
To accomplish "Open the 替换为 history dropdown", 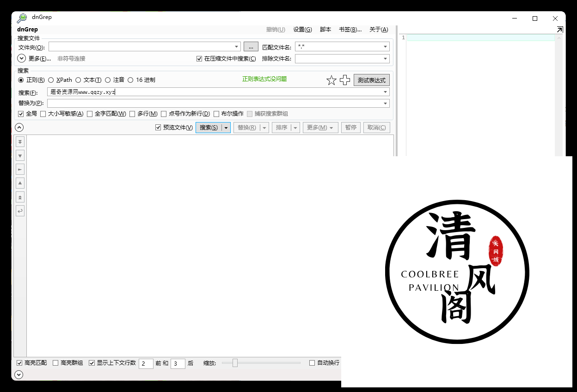I will [x=386, y=104].
